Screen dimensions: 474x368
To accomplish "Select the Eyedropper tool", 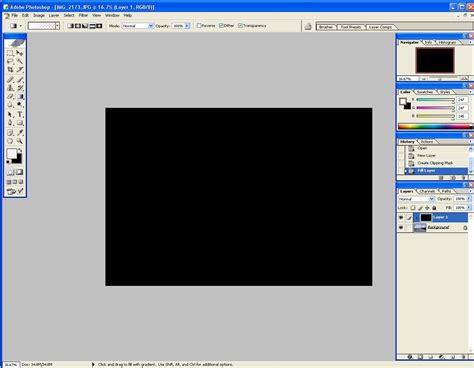I will click(x=20, y=133).
